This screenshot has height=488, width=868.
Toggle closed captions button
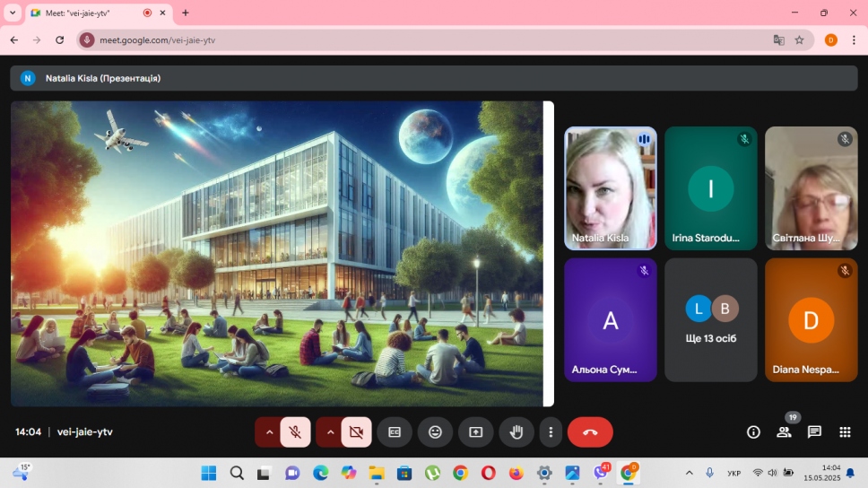(x=395, y=432)
